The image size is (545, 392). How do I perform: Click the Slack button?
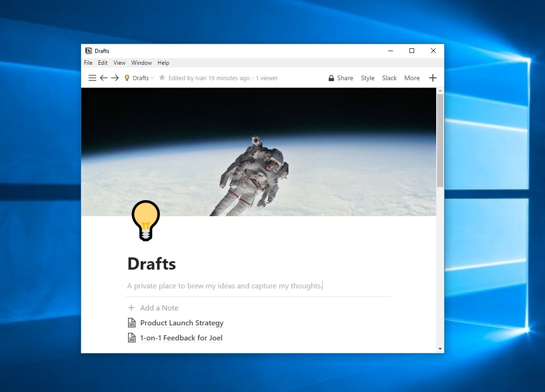(x=389, y=78)
